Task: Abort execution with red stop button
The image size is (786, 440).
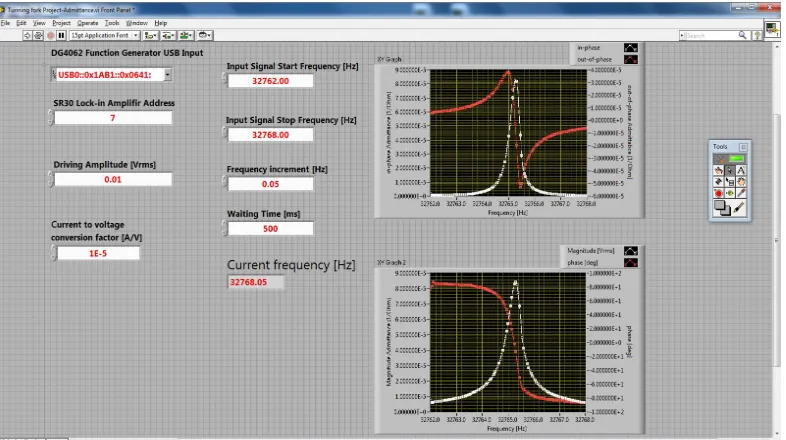Action: pyautogui.click(x=51, y=36)
